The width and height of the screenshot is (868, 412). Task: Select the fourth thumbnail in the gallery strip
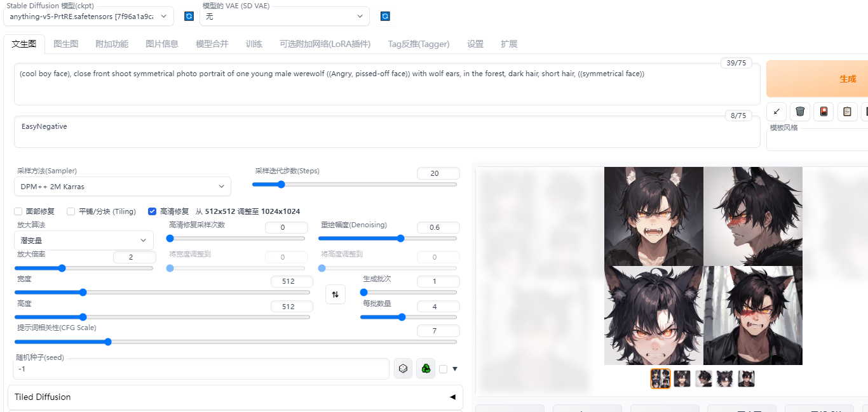(725, 379)
